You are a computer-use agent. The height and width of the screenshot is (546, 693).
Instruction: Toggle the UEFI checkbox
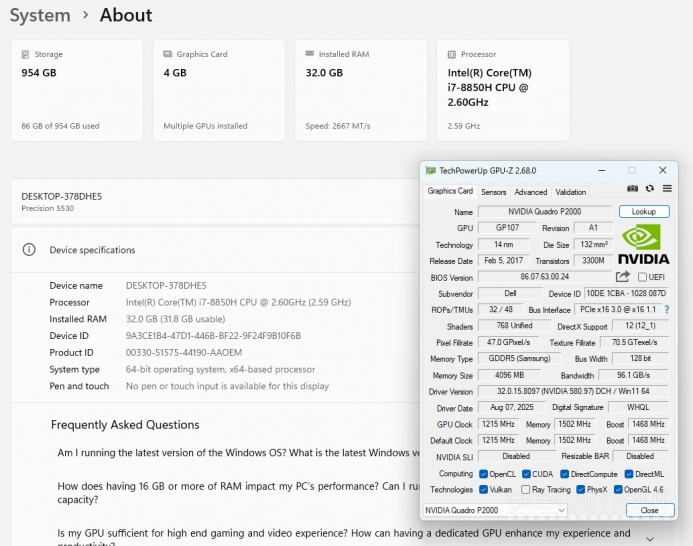click(642, 277)
